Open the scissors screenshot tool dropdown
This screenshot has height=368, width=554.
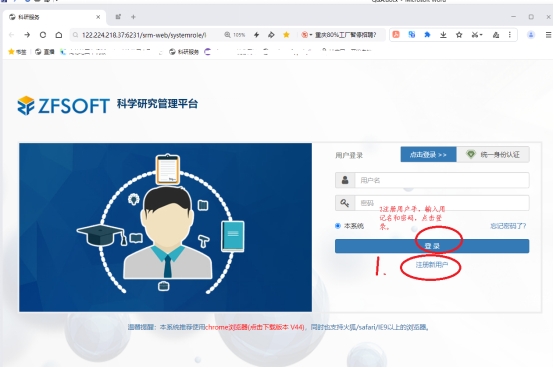(x=477, y=35)
